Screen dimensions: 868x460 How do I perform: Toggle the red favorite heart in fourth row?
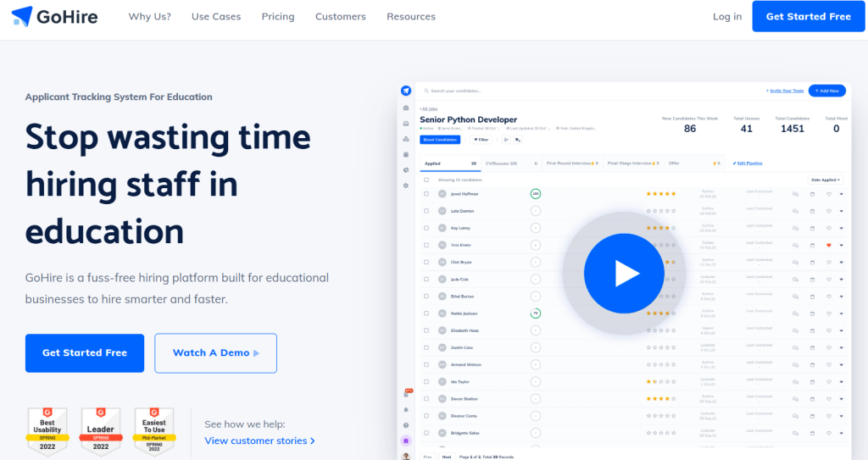coord(829,245)
